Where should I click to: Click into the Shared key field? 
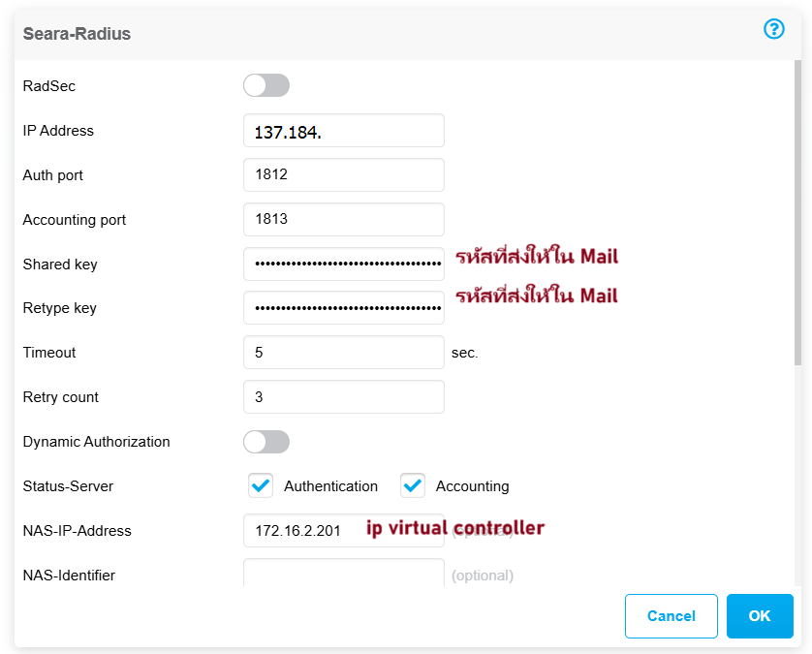(x=344, y=265)
